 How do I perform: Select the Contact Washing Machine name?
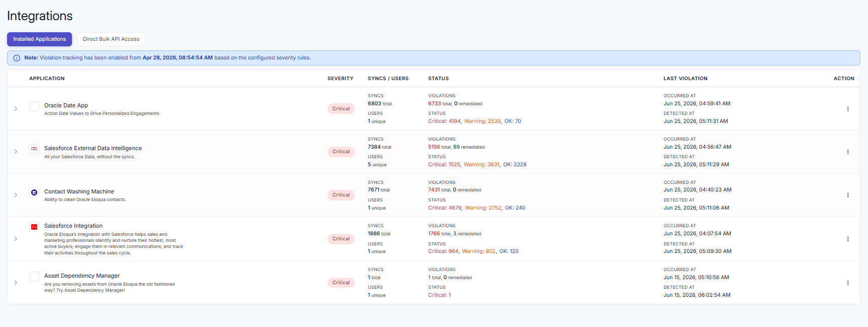(x=79, y=191)
